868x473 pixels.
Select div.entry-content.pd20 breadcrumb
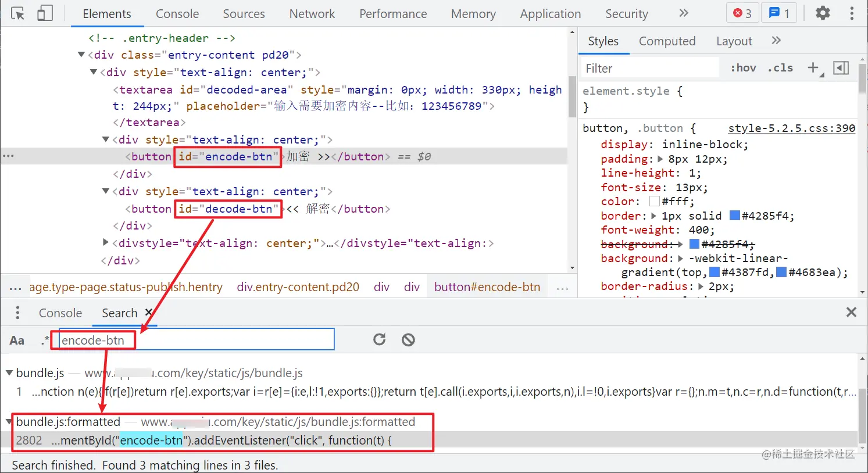point(298,287)
